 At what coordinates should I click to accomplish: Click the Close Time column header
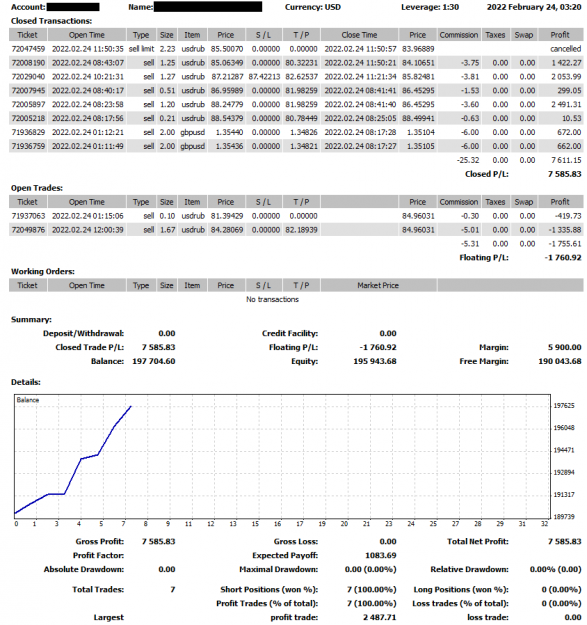(359, 35)
